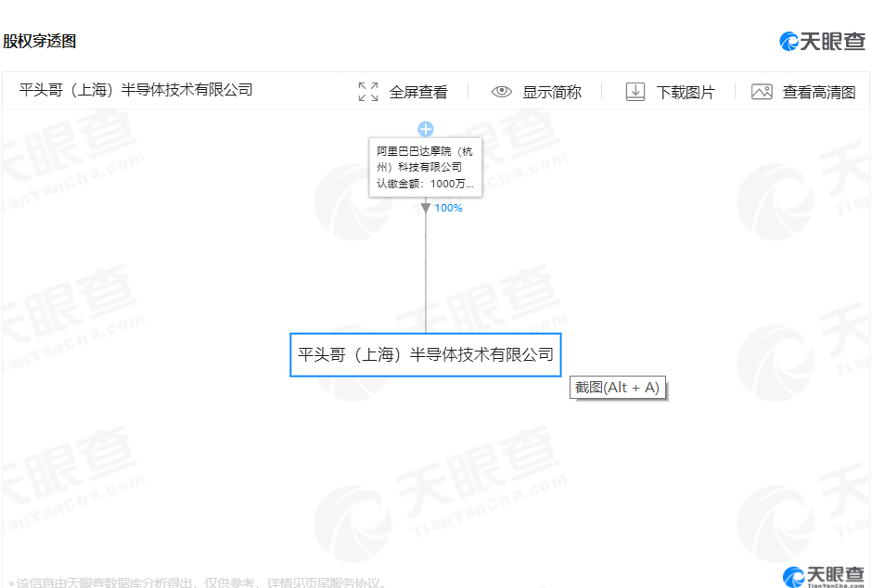Expand the blue plus above the shareholder node
Image resolution: width=872 pixels, height=588 pixels.
[x=426, y=129]
